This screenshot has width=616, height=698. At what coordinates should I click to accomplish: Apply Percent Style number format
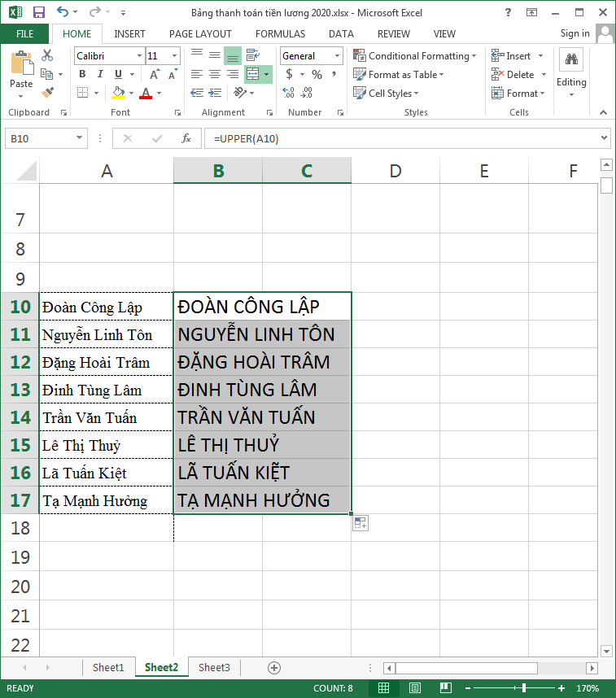(317, 74)
